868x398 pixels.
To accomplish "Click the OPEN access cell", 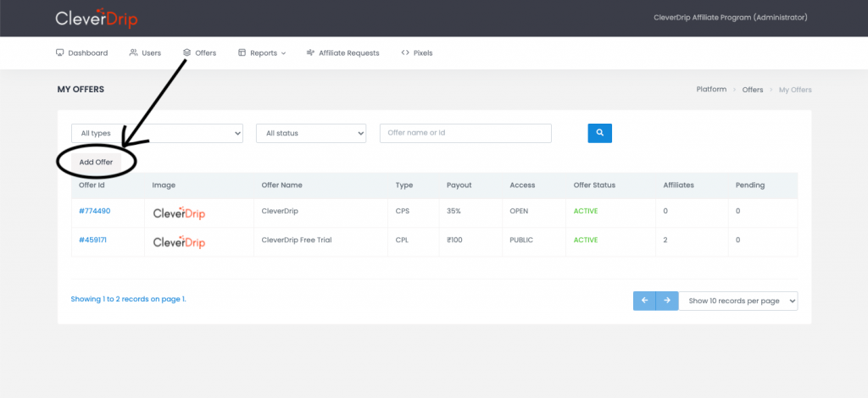I will pyautogui.click(x=519, y=211).
